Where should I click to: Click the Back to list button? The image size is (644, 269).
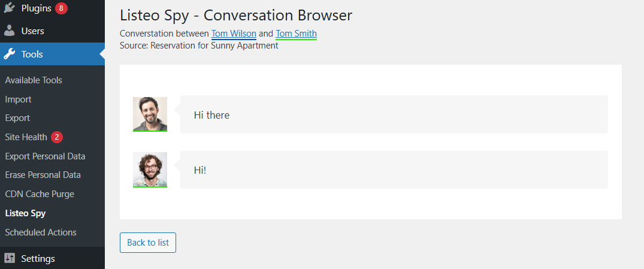click(148, 243)
